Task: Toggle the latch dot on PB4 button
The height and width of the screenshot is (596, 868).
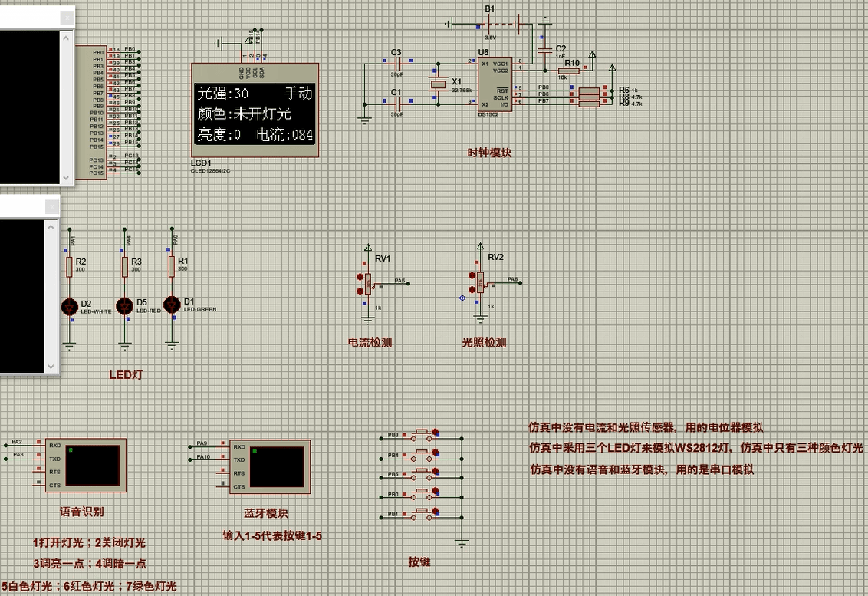Action: 436,452
